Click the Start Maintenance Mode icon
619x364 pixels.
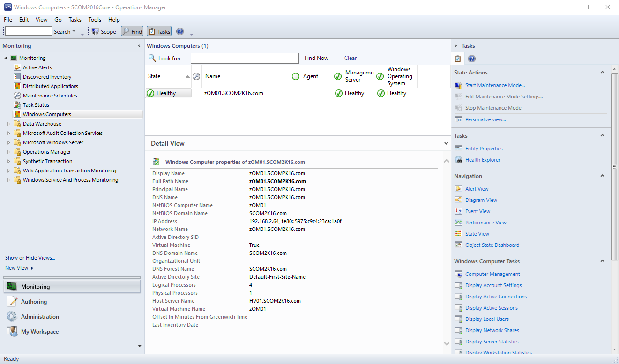[x=458, y=85]
